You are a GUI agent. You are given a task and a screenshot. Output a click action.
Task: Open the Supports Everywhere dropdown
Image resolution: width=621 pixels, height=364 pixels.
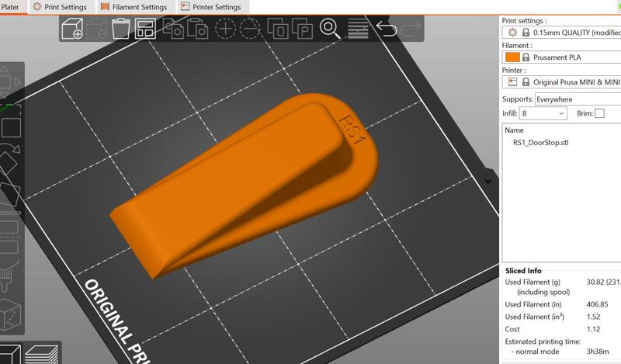578,99
